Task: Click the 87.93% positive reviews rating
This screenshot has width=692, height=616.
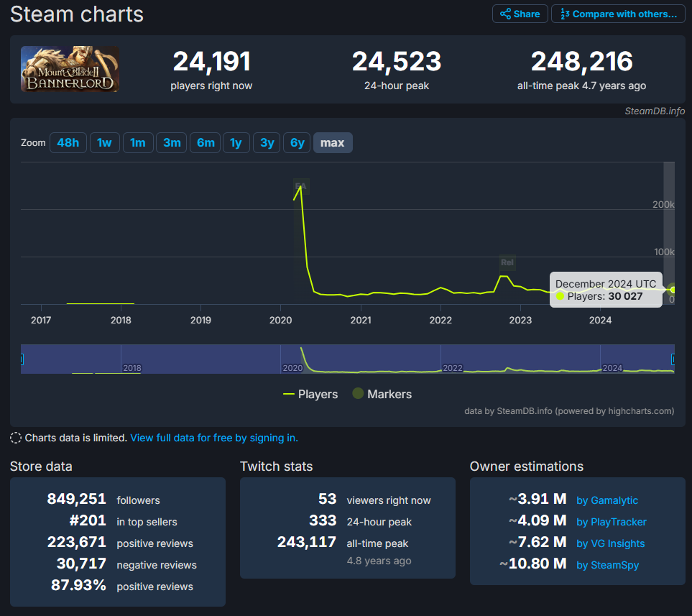Action: pyautogui.click(x=78, y=586)
